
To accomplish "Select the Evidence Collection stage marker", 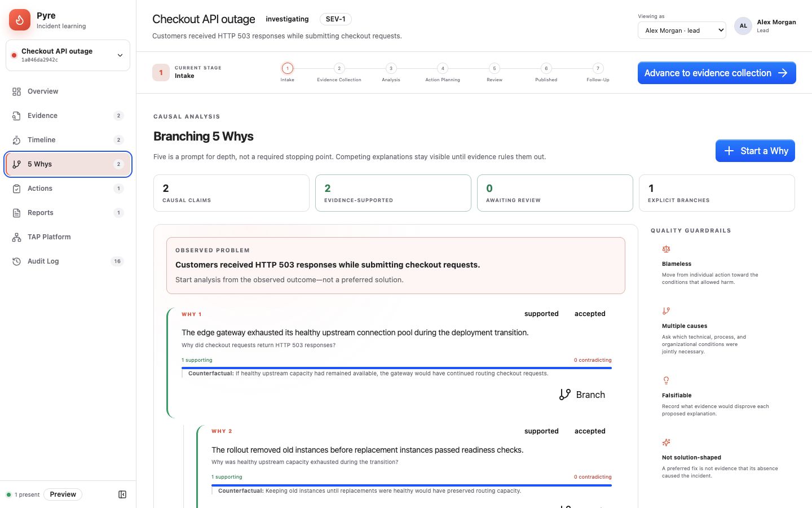I will [x=339, y=68].
